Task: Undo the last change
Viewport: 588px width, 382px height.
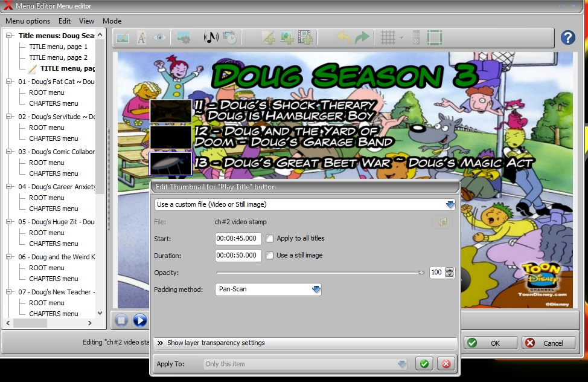Action: coord(344,37)
